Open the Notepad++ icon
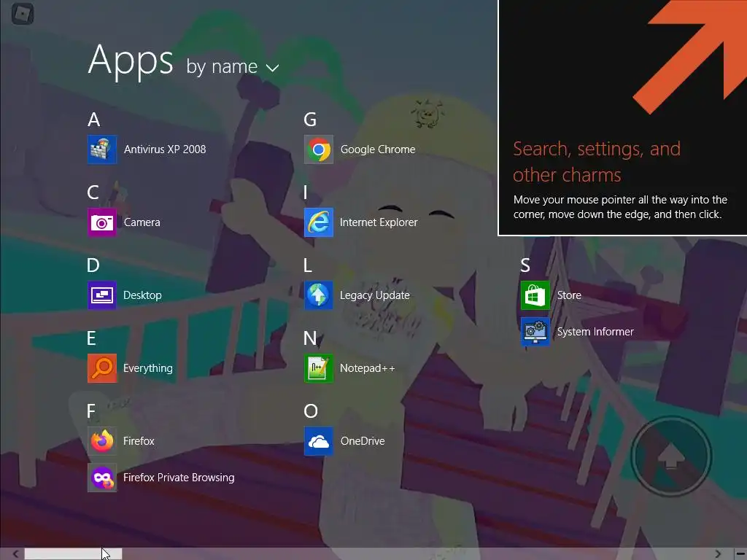747x560 pixels. click(x=319, y=368)
